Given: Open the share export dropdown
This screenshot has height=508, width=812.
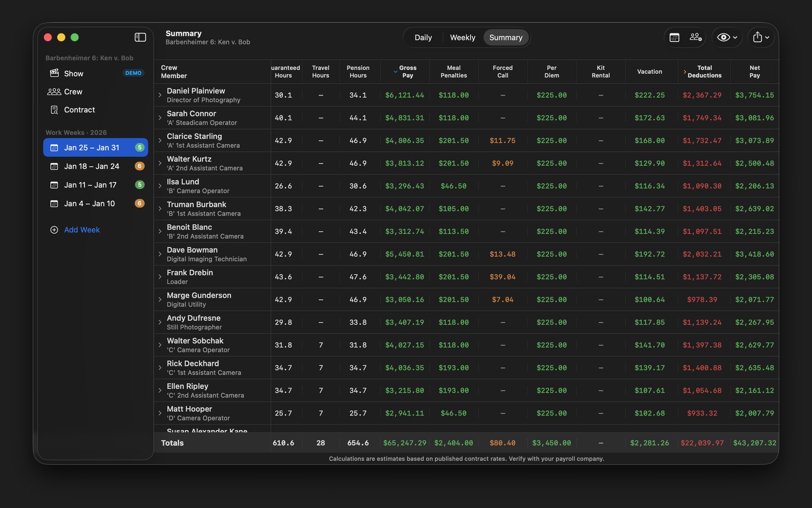Looking at the screenshot, I should [761, 37].
